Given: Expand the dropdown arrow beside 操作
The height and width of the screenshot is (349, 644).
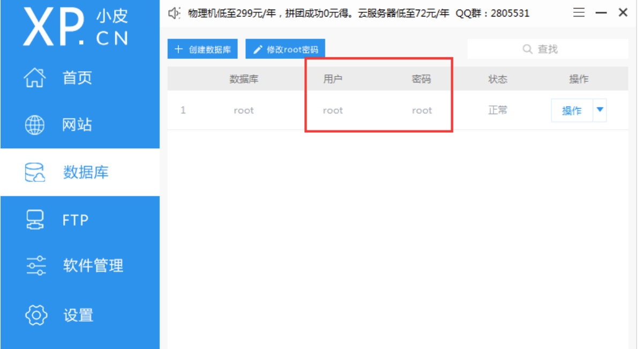Looking at the screenshot, I should point(600,110).
